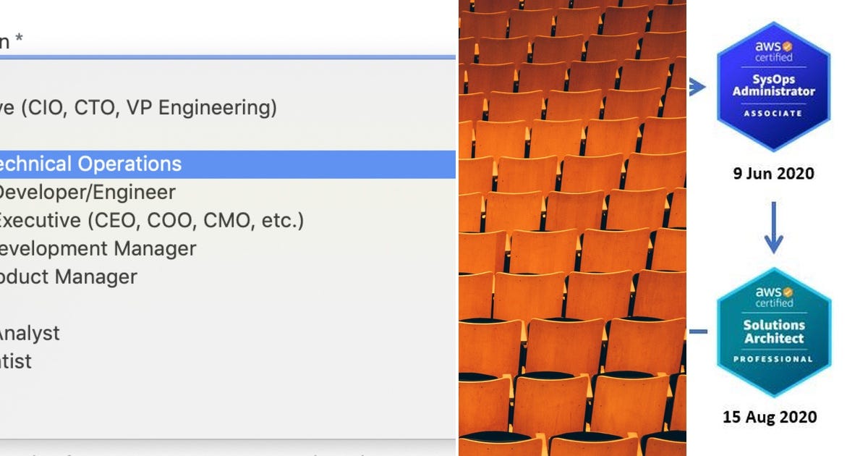Screen dimensions: 868x456
Task: Click the ASSOCIATE label on the blue badge
Action: click(x=773, y=114)
